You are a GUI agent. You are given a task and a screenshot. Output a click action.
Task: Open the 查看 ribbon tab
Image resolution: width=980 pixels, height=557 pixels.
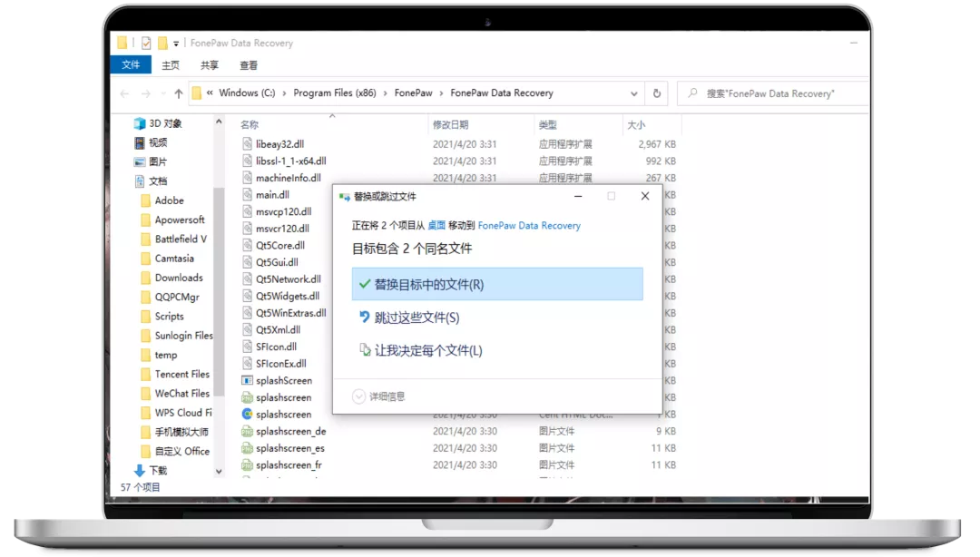point(249,65)
